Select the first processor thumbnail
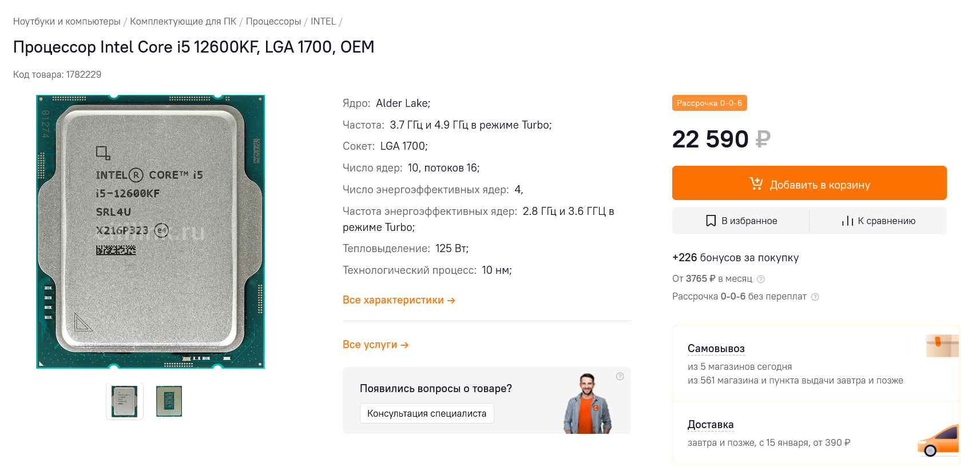Image resolution: width=980 pixels, height=471 pixels. coord(125,401)
